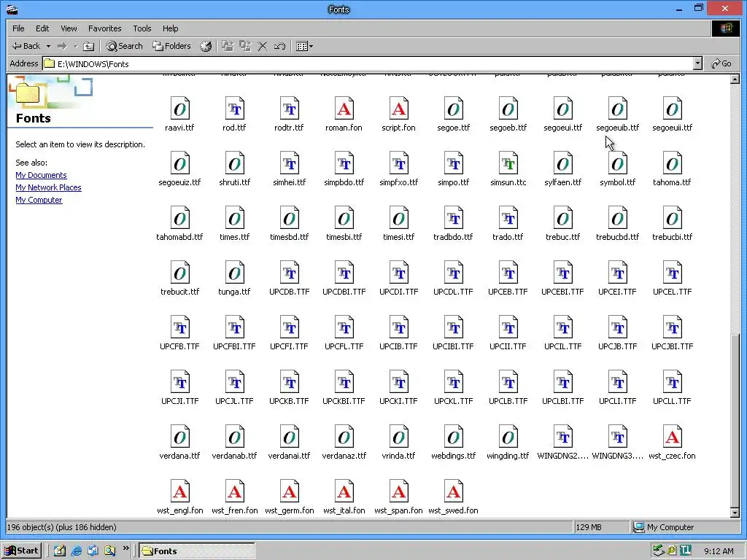Select the UPCKL.TTF font file
This screenshot has width=747, height=560.
[454, 388]
